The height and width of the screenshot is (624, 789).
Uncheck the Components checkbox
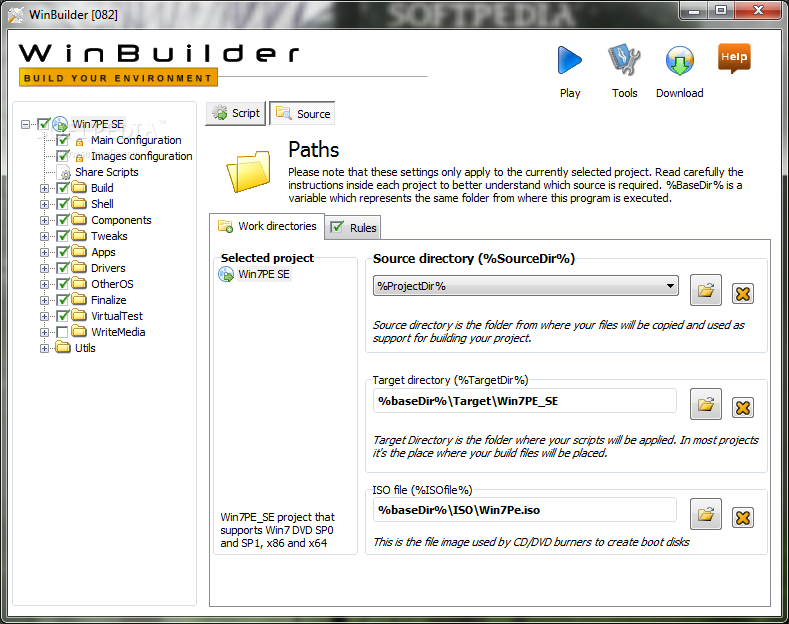pyautogui.click(x=62, y=220)
